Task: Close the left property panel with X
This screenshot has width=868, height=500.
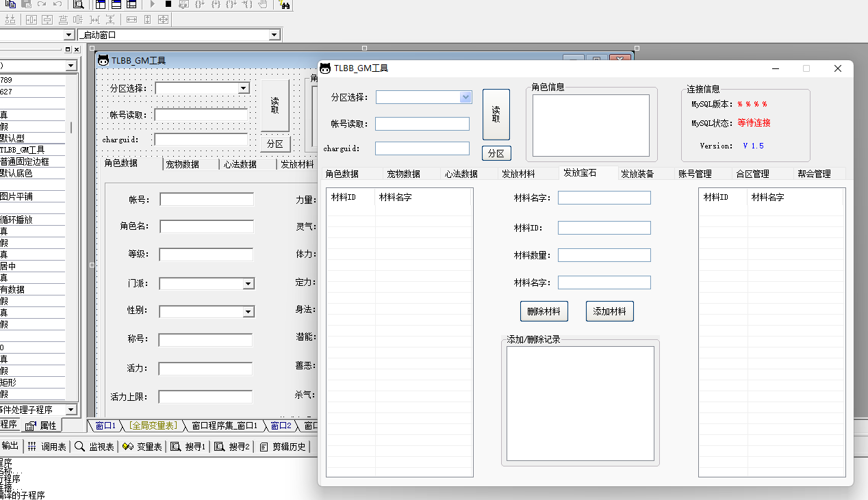Action: point(77,50)
